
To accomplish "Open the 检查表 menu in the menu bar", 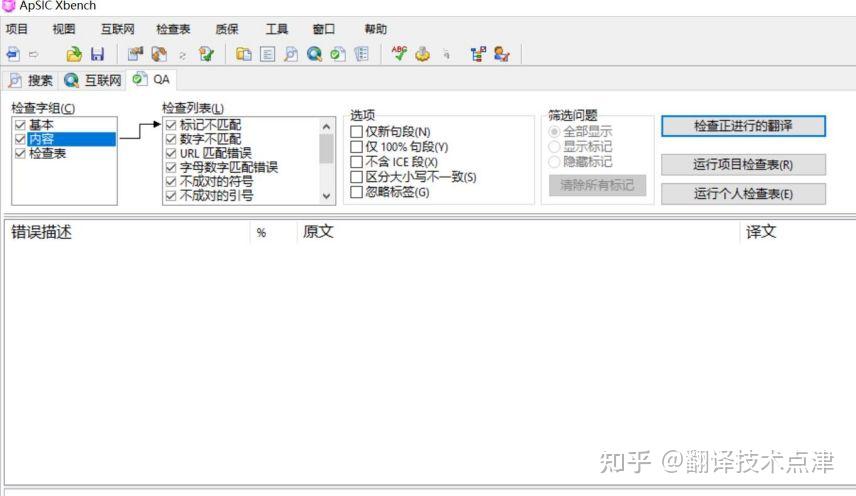I will (173, 29).
